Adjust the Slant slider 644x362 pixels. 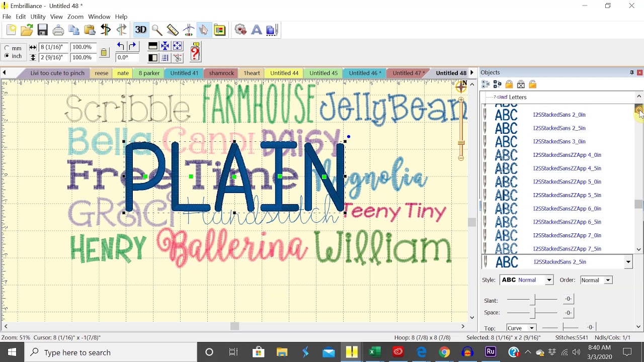(532, 299)
